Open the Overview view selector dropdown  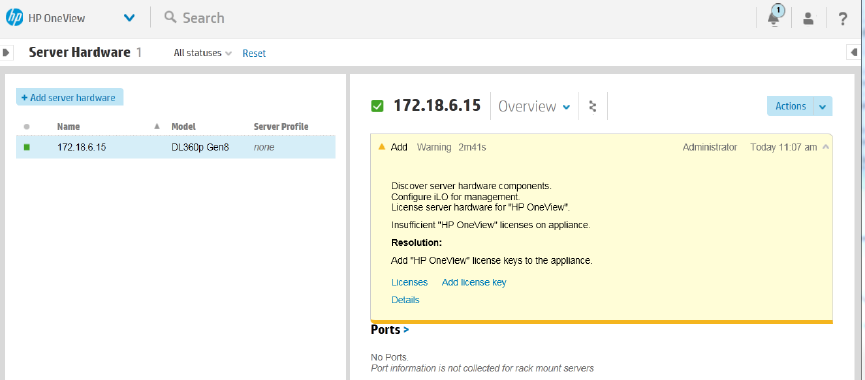coord(534,106)
